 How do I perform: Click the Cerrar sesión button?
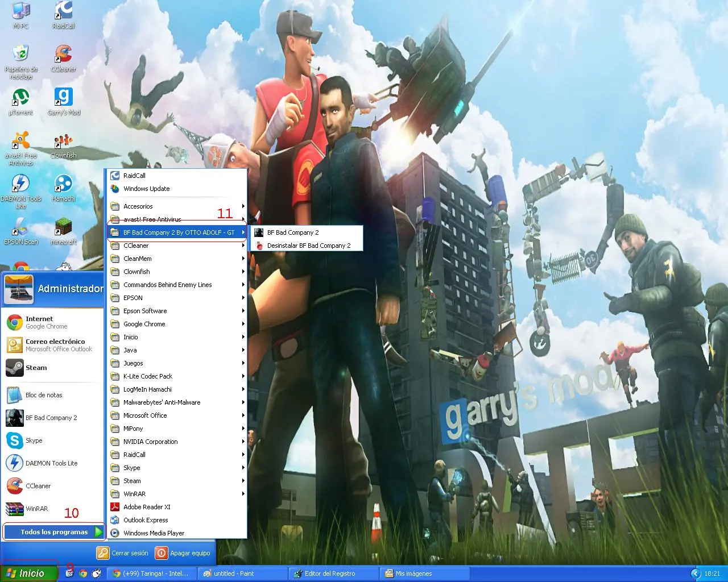tap(122, 553)
